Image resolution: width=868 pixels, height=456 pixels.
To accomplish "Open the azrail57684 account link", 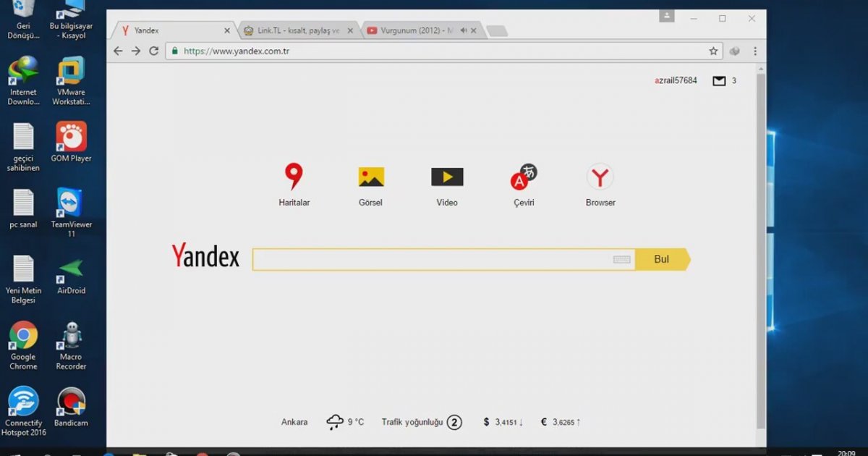I will pos(676,80).
